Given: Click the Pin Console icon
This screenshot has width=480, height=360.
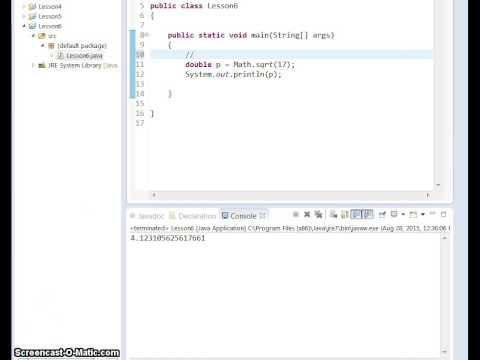Looking at the screenshot, I should coord(382,214).
